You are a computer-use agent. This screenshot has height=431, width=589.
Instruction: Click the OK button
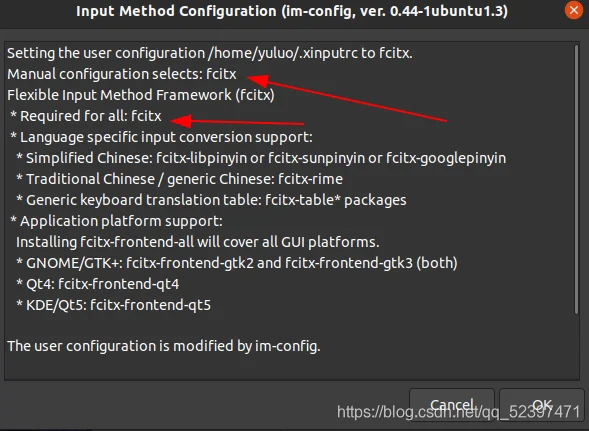pyautogui.click(x=542, y=405)
